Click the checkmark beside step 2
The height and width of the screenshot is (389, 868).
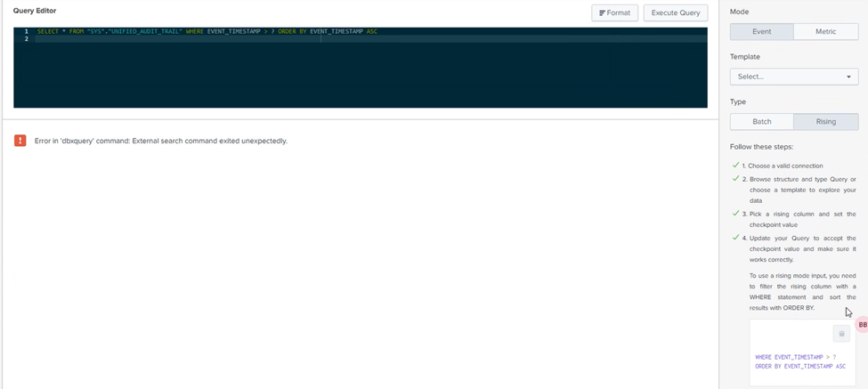pos(735,178)
